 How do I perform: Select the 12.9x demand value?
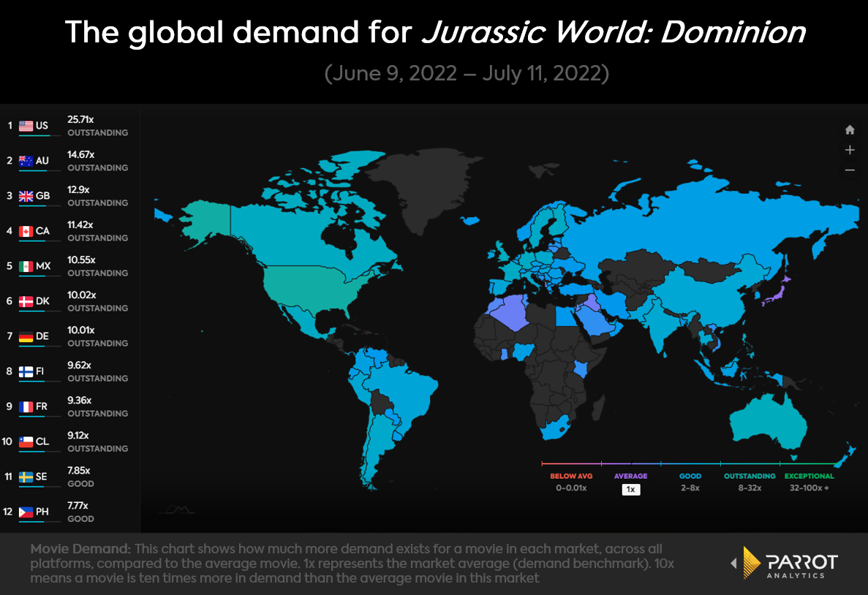(78, 189)
